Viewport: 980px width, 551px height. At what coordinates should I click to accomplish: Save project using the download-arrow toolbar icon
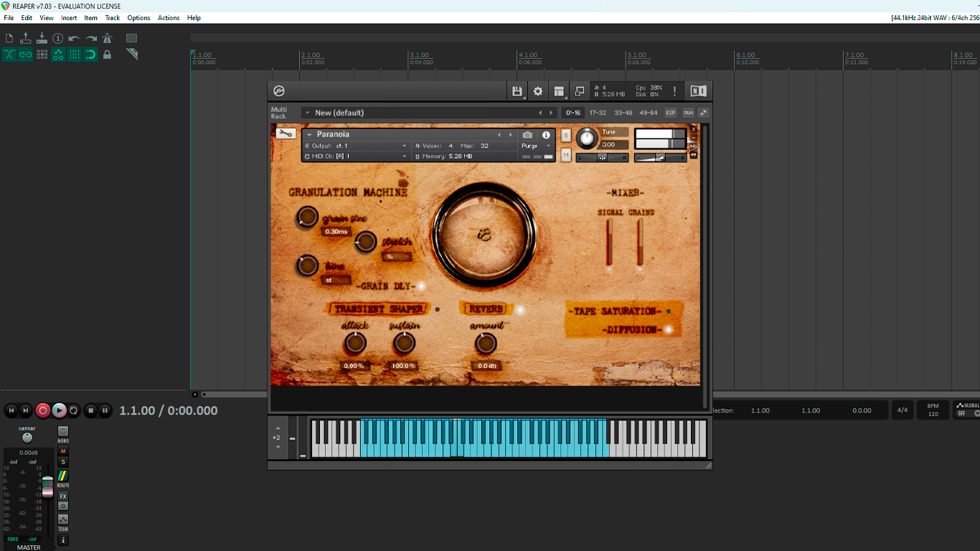pos(42,38)
